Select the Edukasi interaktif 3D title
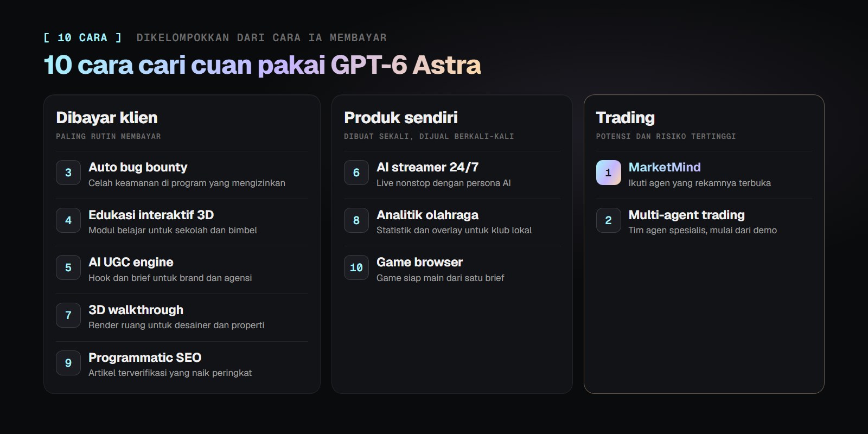868x434 pixels. [x=151, y=215]
